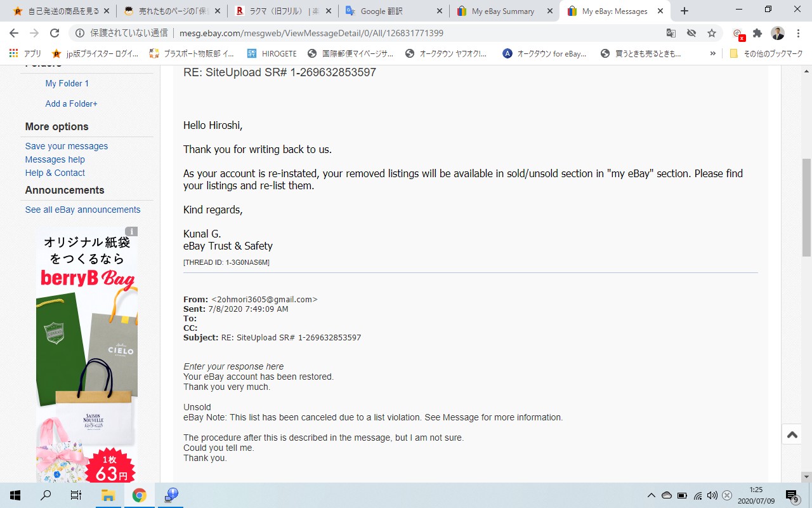The image size is (812, 508).
Task: Click the battery status tray icon
Action: (x=682, y=495)
